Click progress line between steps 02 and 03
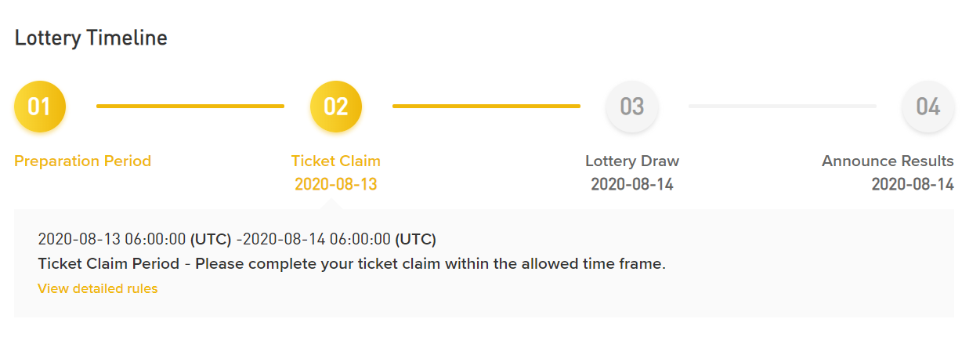This screenshot has height=344, width=980. pyautogui.click(x=486, y=106)
